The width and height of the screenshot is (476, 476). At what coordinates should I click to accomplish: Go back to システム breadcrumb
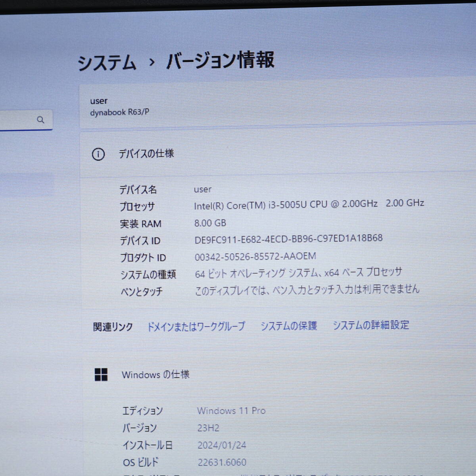[107, 63]
